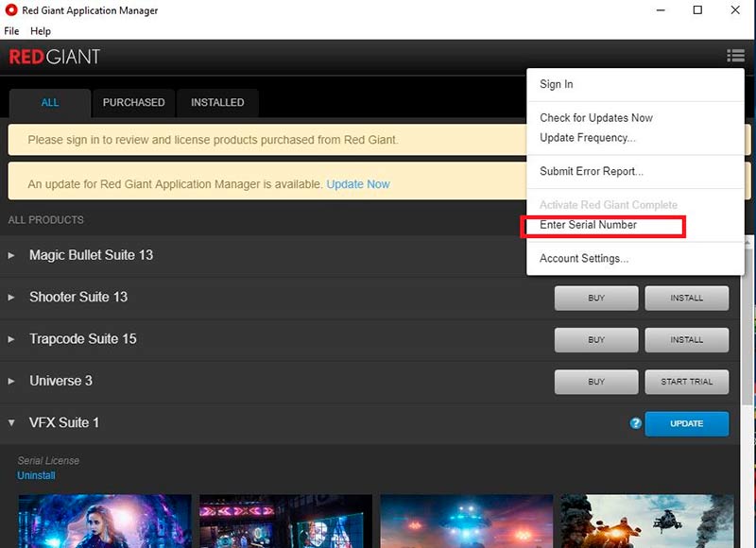Open the File menu

pyautogui.click(x=11, y=31)
